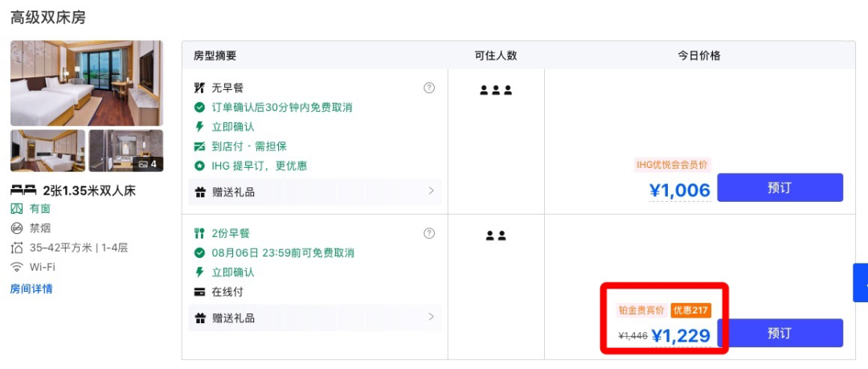Viewport: 868px width, 369px height.
Task: Click the room area icon beside 35–42平方米
Action: pos(17,248)
